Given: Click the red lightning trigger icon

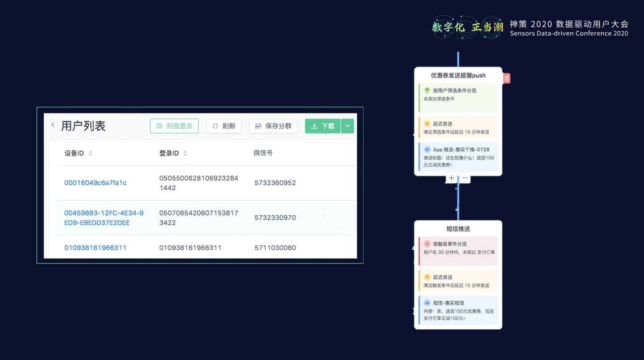Looking at the screenshot, I should click(x=427, y=244).
